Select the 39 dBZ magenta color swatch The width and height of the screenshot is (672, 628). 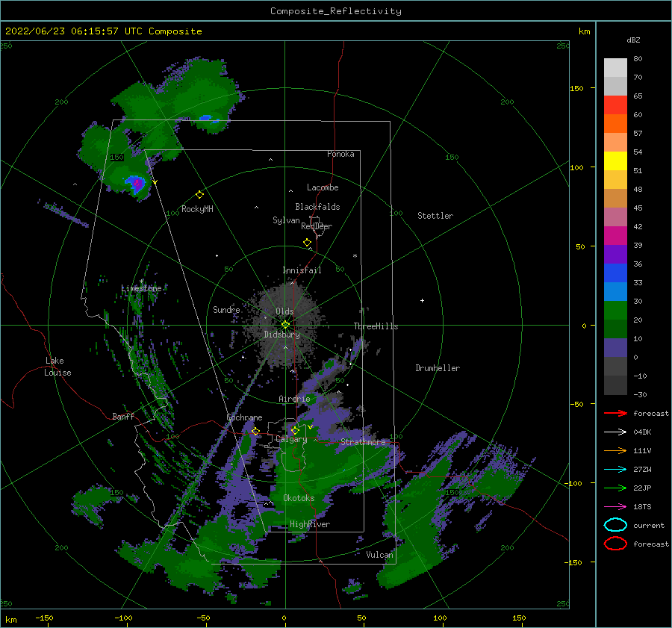coord(615,235)
